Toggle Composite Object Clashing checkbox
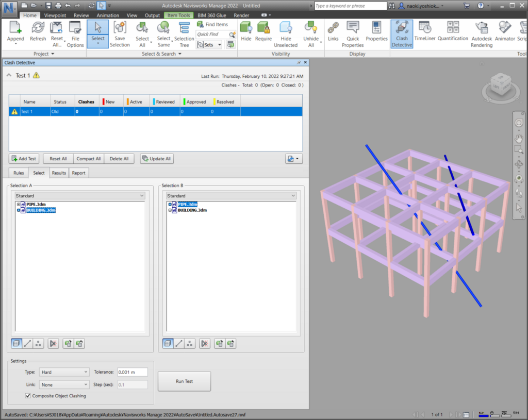The image size is (528, 420). [x=28, y=396]
